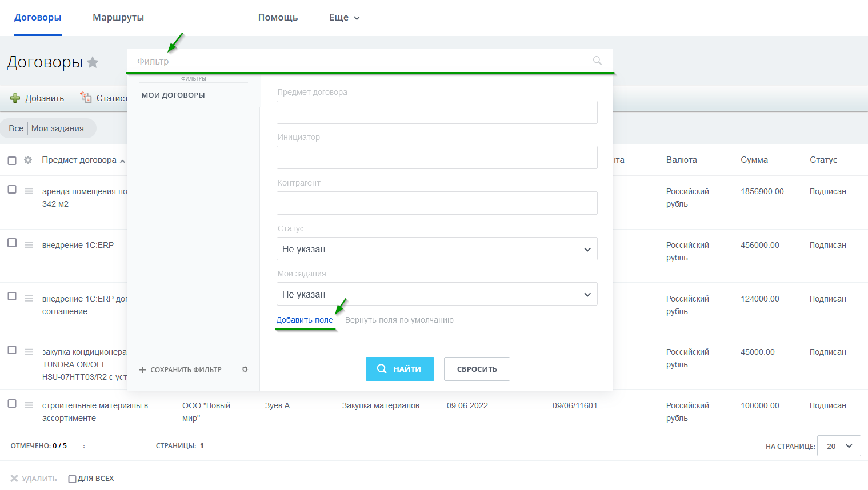Toggle the select-all checkbox in the table header
868x490 pixels.
[x=12, y=160]
